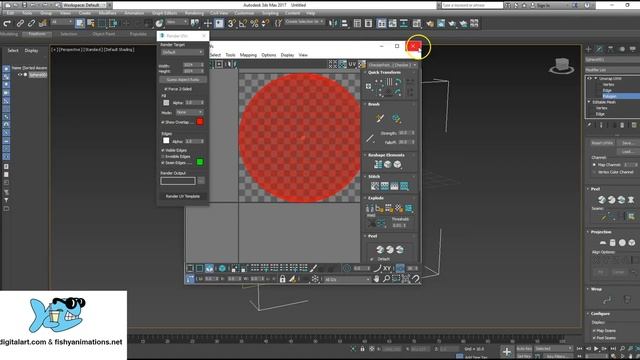
Task: Open the View menu in UV editor
Action: pyautogui.click(x=303, y=55)
